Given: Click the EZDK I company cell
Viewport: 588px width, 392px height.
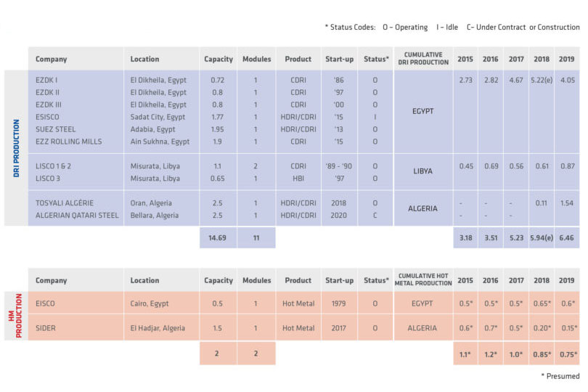Looking at the screenshot, I should click(x=46, y=80).
